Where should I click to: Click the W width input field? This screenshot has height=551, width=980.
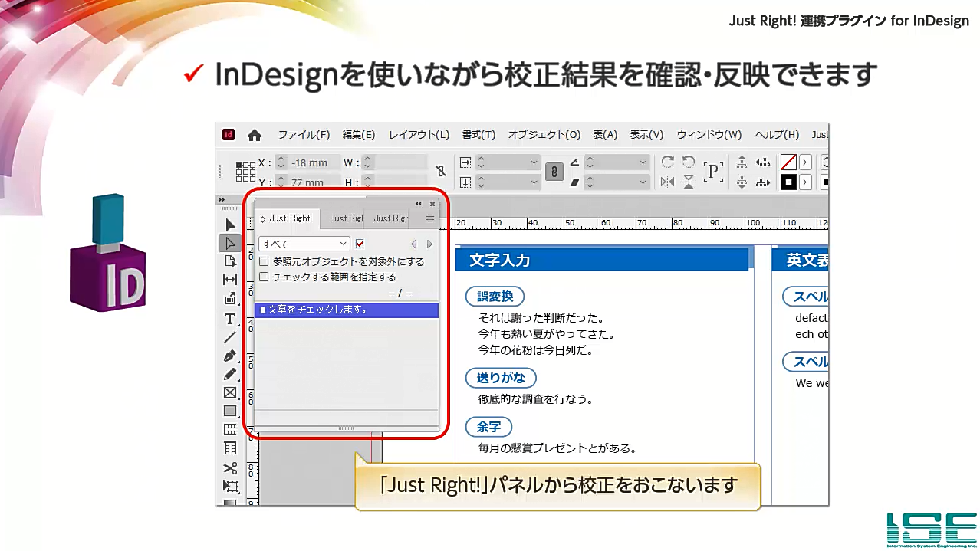click(400, 162)
